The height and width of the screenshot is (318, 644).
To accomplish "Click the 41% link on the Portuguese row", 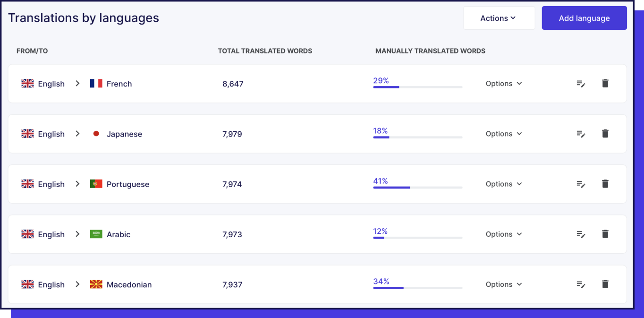I will click(x=381, y=181).
